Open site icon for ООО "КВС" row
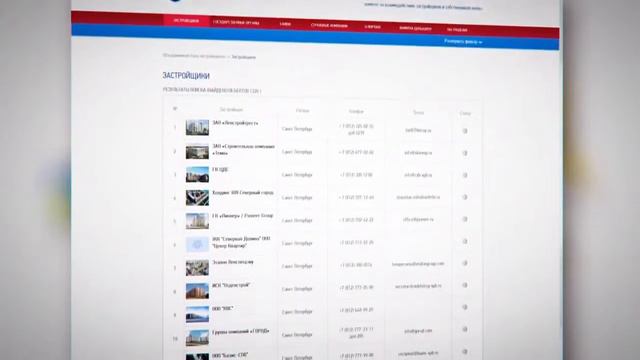The height and width of the screenshot is (360, 640). (x=464, y=307)
